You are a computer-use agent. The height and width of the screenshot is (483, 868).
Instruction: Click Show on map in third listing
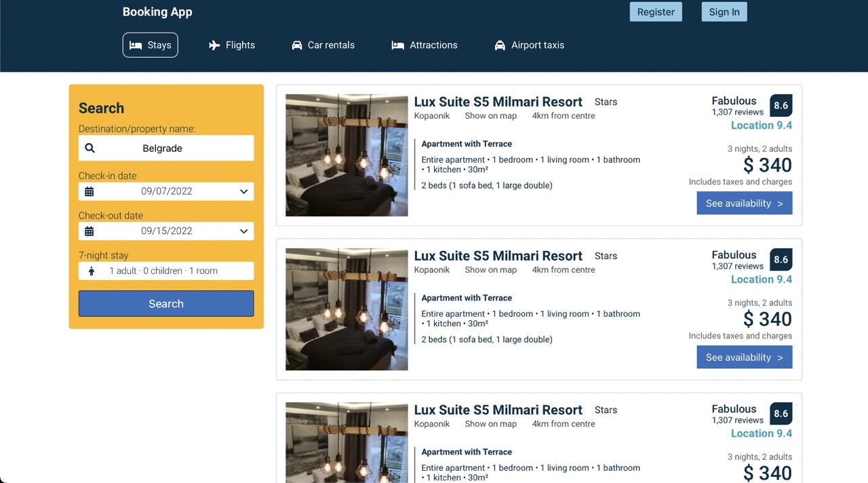coord(491,424)
